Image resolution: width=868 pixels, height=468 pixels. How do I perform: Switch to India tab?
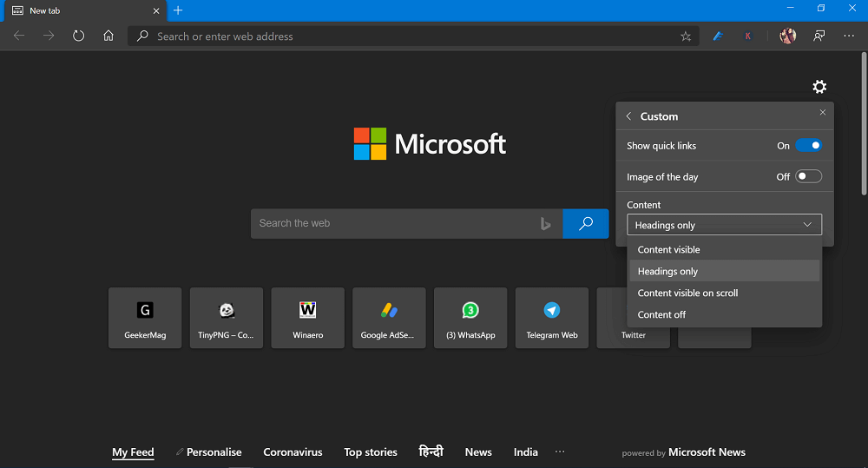click(x=526, y=452)
